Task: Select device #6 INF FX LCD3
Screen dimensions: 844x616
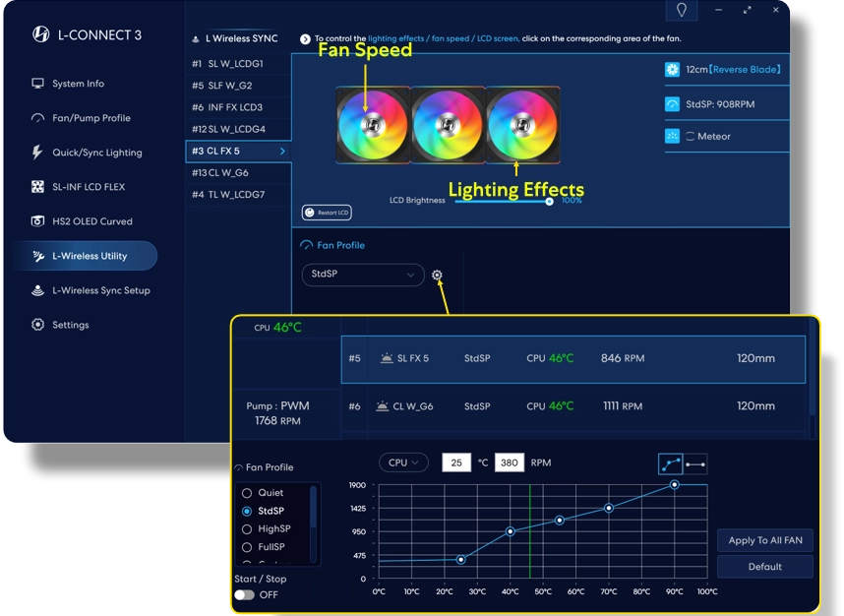Action: tap(238, 107)
